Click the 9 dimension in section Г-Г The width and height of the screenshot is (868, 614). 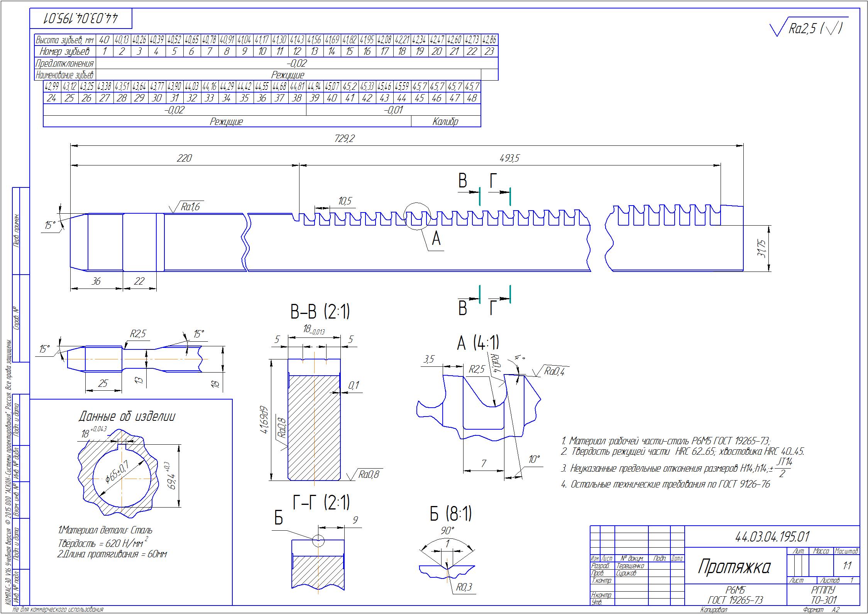[355, 520]
